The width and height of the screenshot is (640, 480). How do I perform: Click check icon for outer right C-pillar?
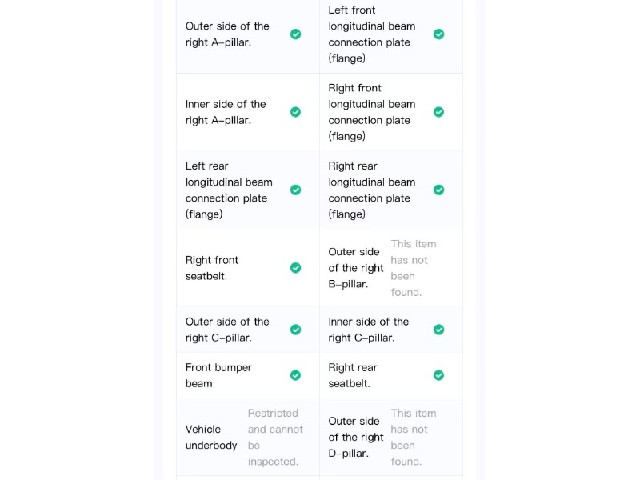[x=296, y=329]
